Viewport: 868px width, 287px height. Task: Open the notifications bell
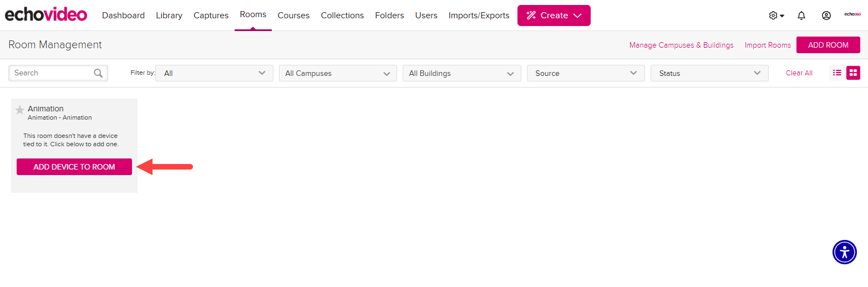[801, 16]
